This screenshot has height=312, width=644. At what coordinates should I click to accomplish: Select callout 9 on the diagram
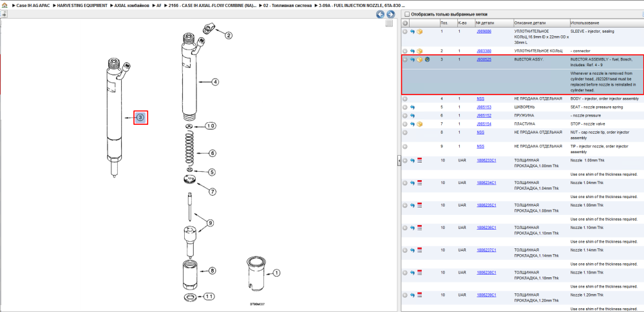210,223
